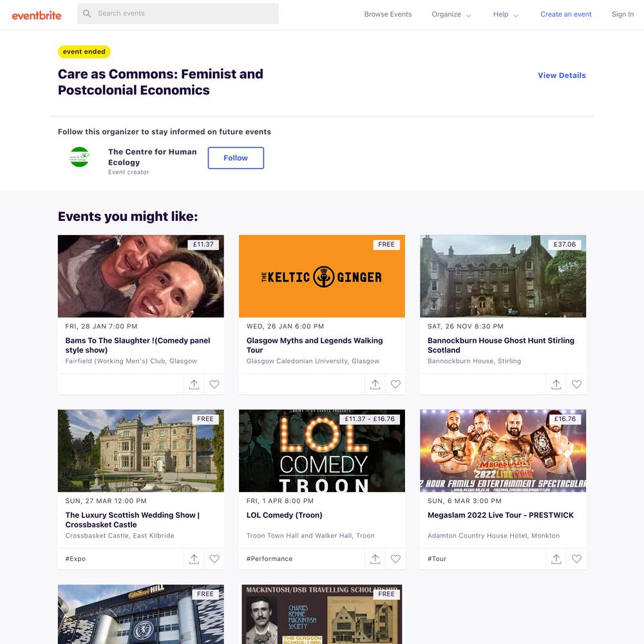Click the #Performance hashtag
644x644 pixels.
[269, 558]
